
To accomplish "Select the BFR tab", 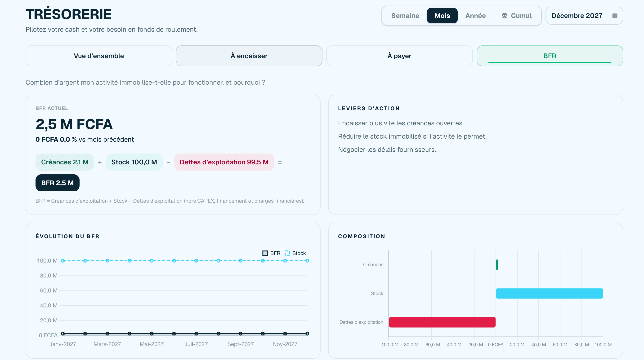I will (x=550, y=56).
